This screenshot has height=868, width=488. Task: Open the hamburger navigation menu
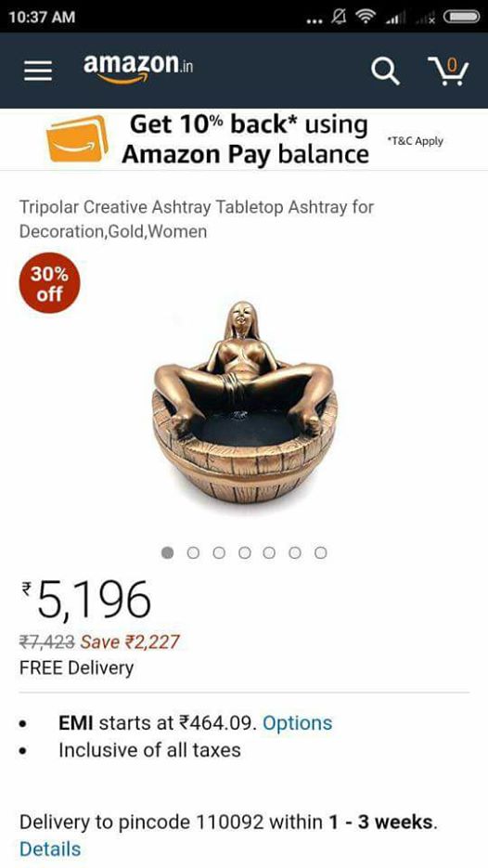pyautogui.click(x=38, y=71)
